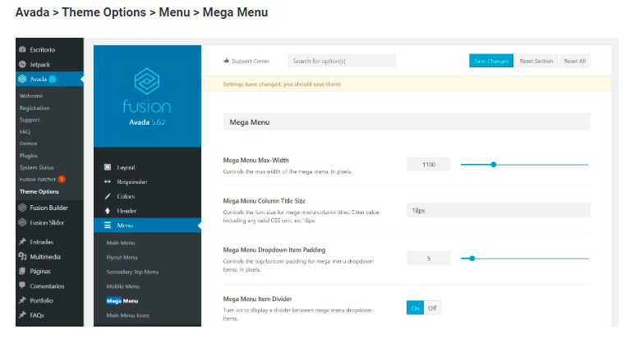
Task: Click the Avada logo icon in sidebar
Action: [x=23, y=79]
